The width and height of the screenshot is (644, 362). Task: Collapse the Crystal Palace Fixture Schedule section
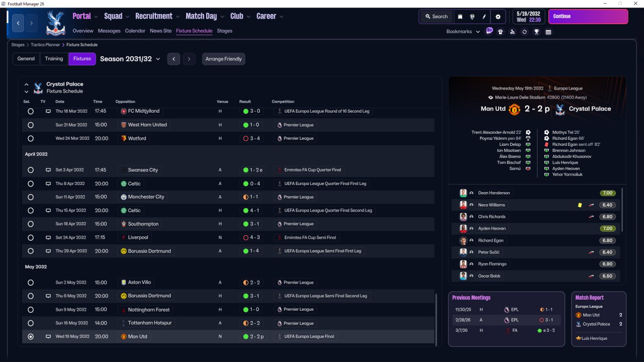click(x=27, y=84)
